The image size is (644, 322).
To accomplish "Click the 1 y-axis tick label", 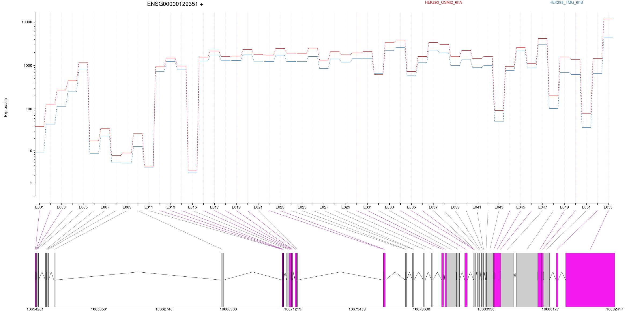I will click(31, 183).
